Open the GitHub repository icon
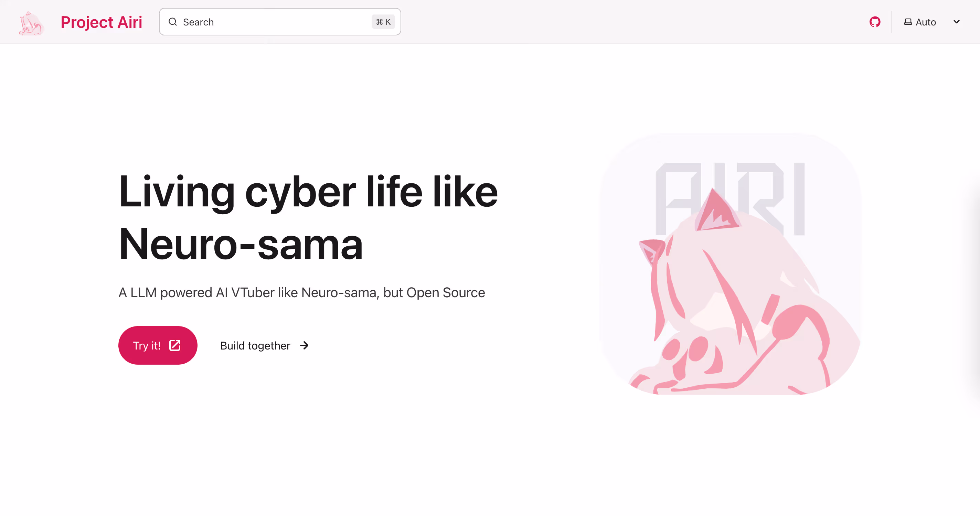Screen dimensions: 980x516 (875, 22)
